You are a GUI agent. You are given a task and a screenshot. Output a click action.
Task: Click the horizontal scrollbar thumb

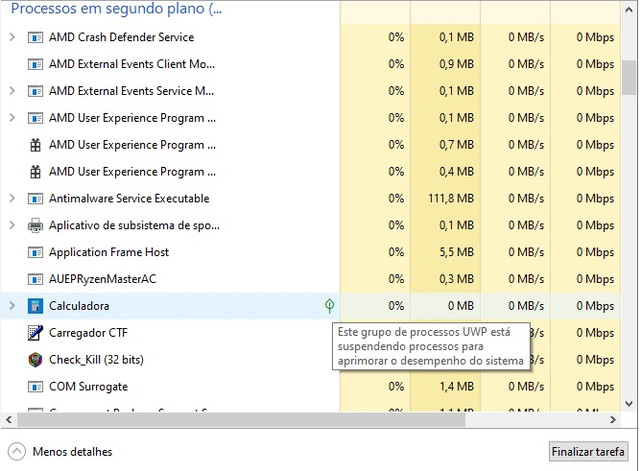click(x=241, y=420)
